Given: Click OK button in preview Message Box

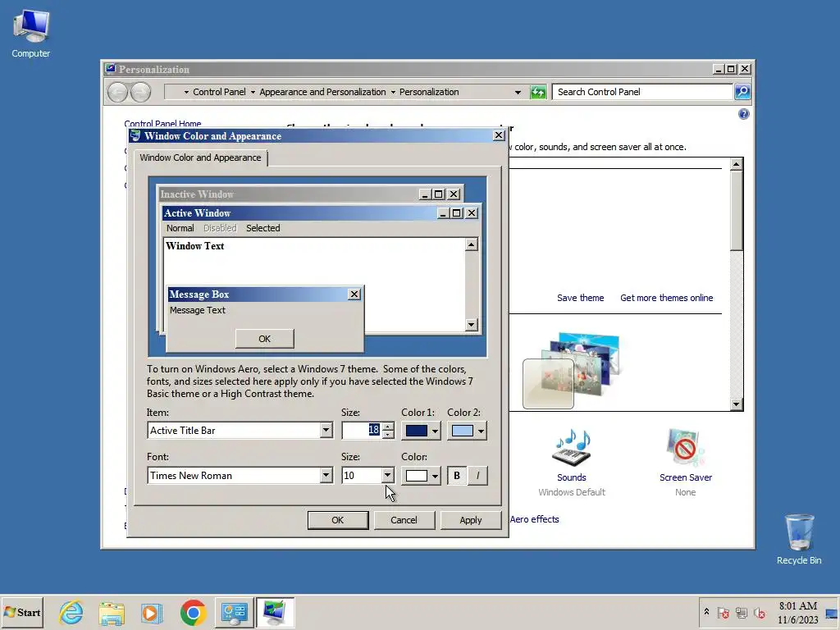Looking at the screenshot, I should (x=265, y=339).
